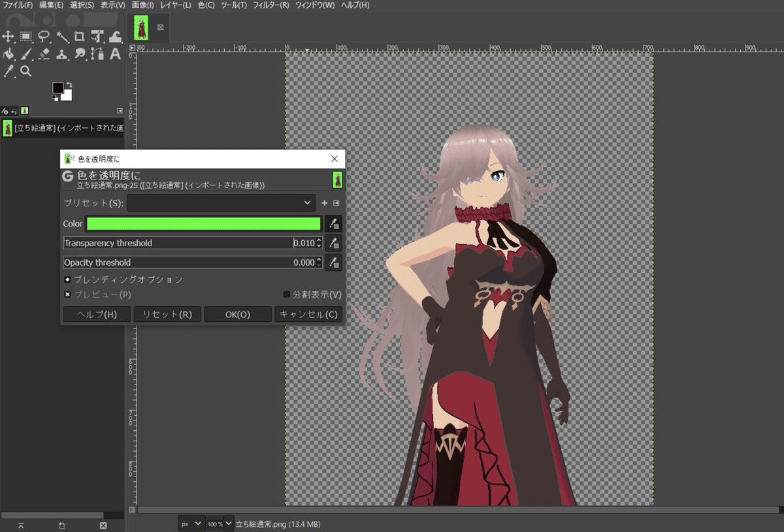The image size is (784, 532).
Task: Select the Zoom magnifier tool
Action: coord(26,71)
